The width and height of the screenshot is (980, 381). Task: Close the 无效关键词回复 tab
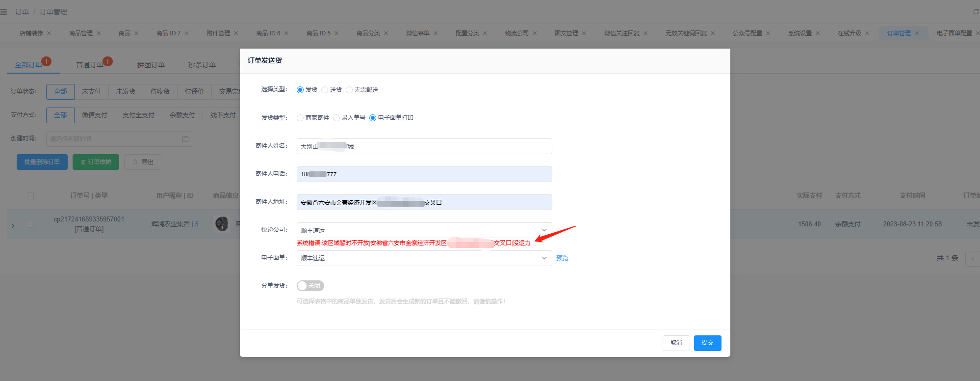tap(713, 33)
